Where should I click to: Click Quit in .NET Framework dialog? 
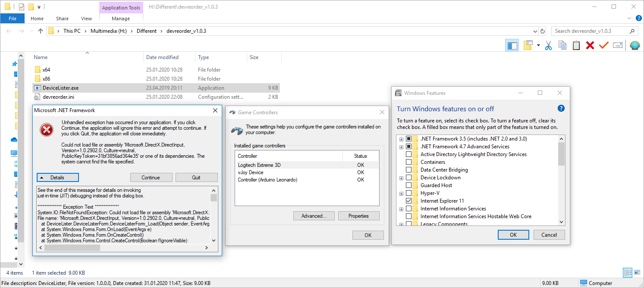pos(196,178)
